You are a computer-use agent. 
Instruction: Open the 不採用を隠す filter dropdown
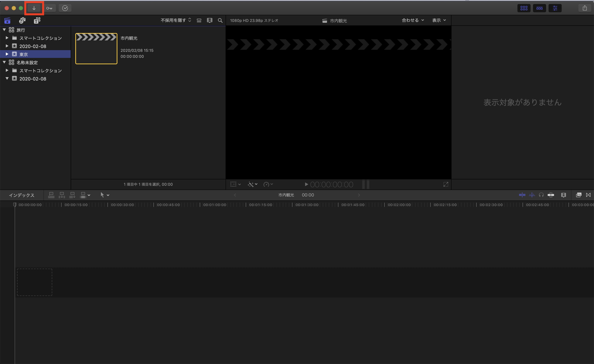pyautogui.click(x=176, y=20)
